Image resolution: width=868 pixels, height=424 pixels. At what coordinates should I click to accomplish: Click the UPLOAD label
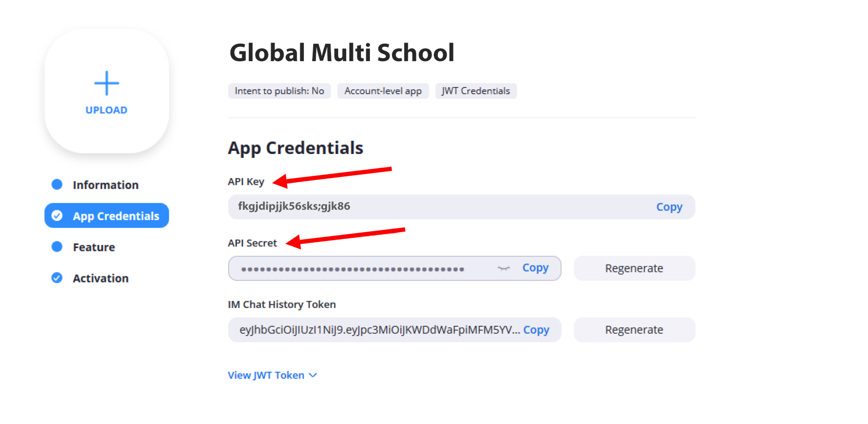(106, 110)
